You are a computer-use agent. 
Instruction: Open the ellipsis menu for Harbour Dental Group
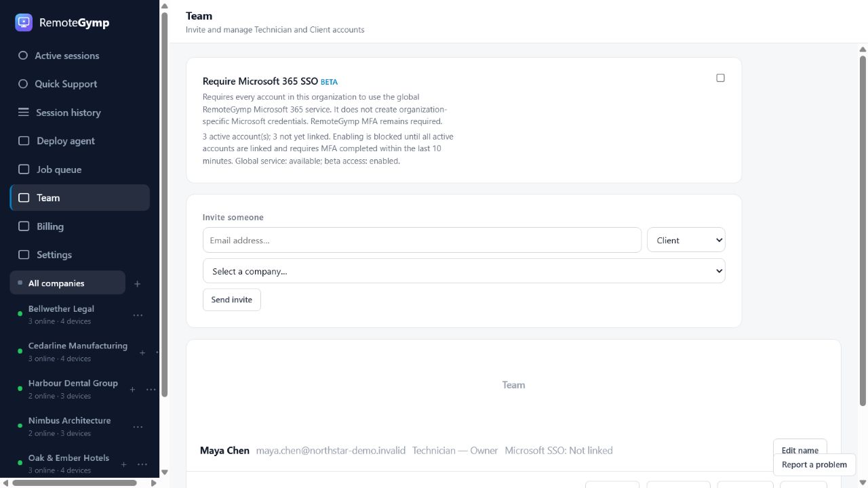[151, 390]
